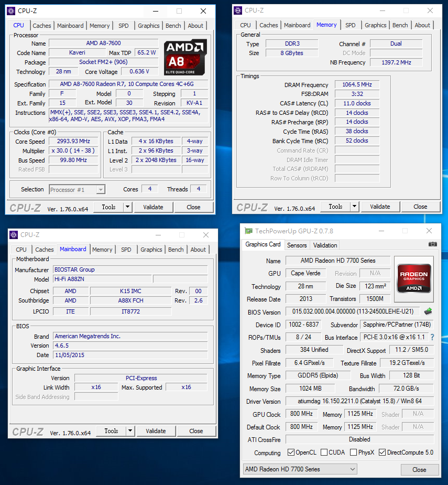448x485 pixels.
Task: Expand Tools dropdown arrow in CPU window
Action: click(127, 207)
